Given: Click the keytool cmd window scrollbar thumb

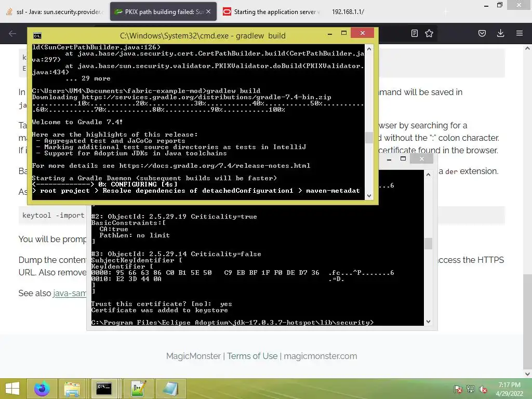Looking at the screenshot, I should pyautogui.click(x=428, y=244).
